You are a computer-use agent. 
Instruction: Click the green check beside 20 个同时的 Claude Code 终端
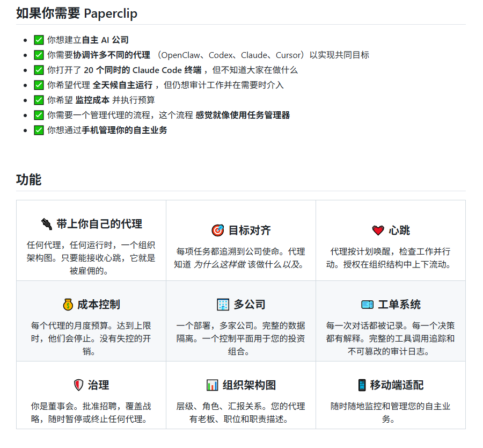[x=39, y=70]
